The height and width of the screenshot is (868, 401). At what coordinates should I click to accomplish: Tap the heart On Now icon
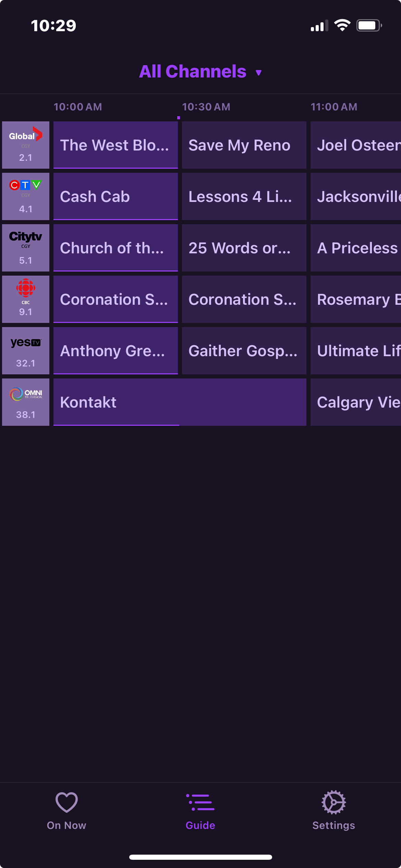pos(66,803)
